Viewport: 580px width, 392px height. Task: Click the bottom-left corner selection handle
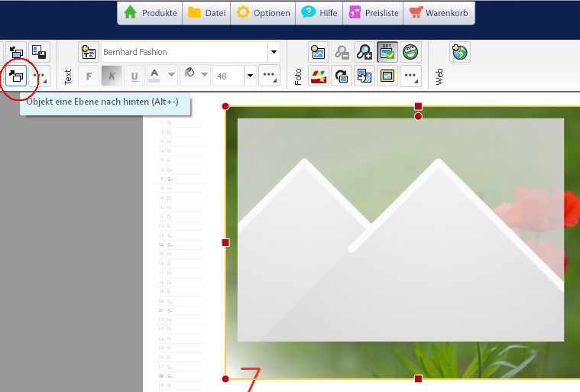(x=225, y=379)
